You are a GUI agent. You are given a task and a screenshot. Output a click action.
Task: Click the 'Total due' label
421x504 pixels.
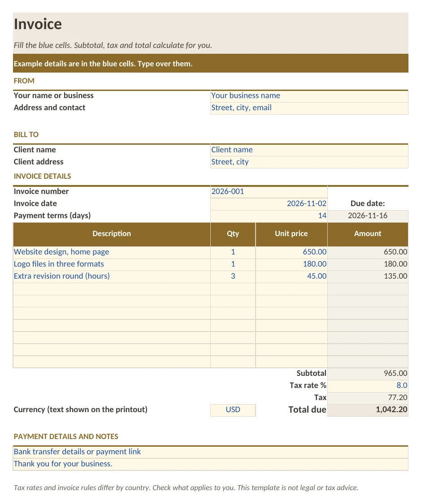pyautogui.click(x=307, y=410)
